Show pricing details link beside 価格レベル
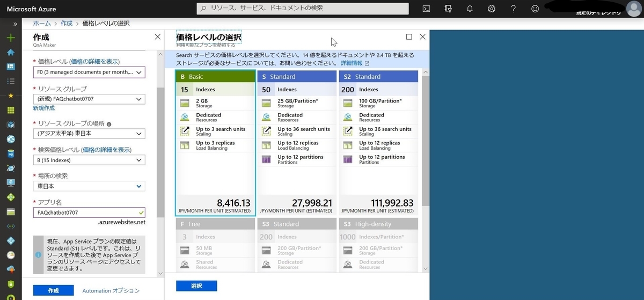 click(94, 62)
